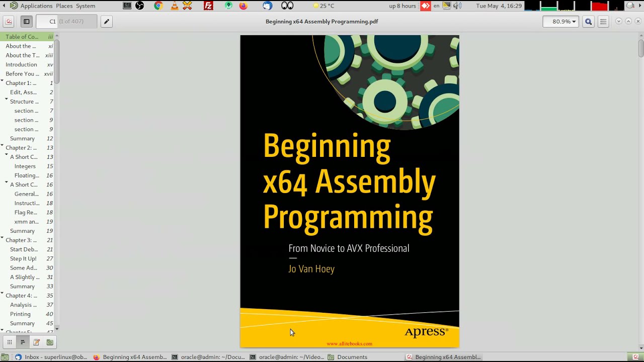Launch FileZilla from top panel

coord(208,6)
